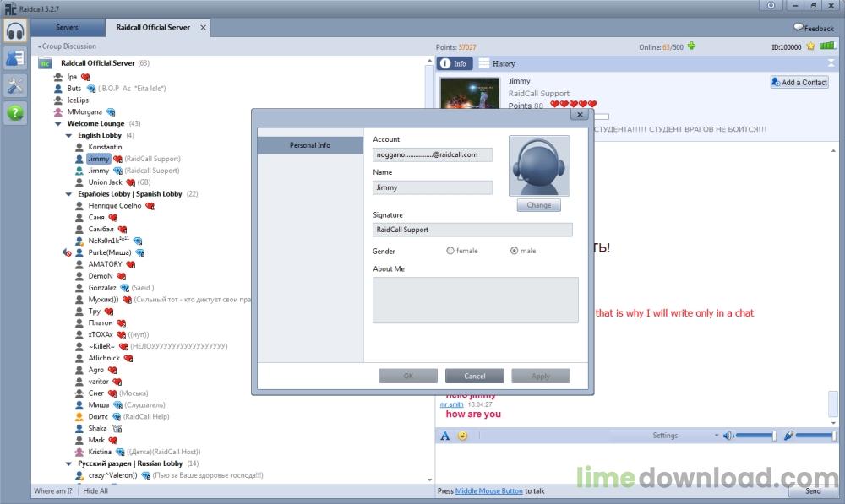Click the collapse arrows icon at Info bar right
Viewport: 845px width, 504px height.
point(831,63)
